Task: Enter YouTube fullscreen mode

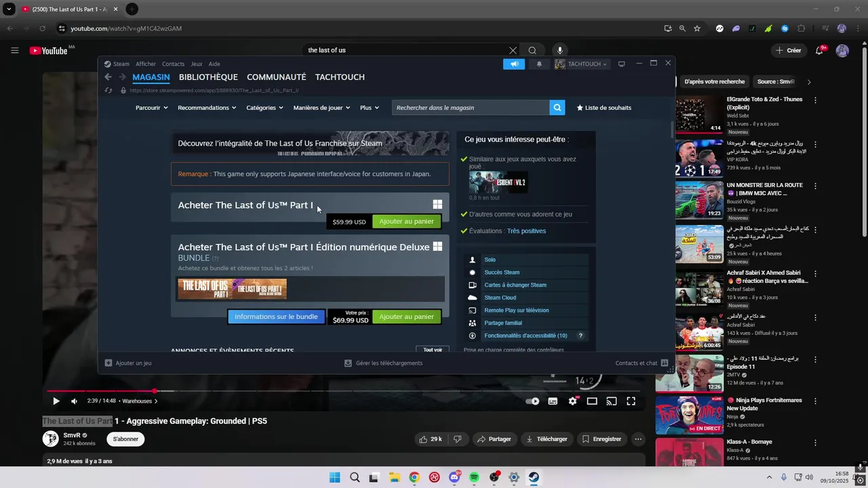Action: click(x=631, y=401)
